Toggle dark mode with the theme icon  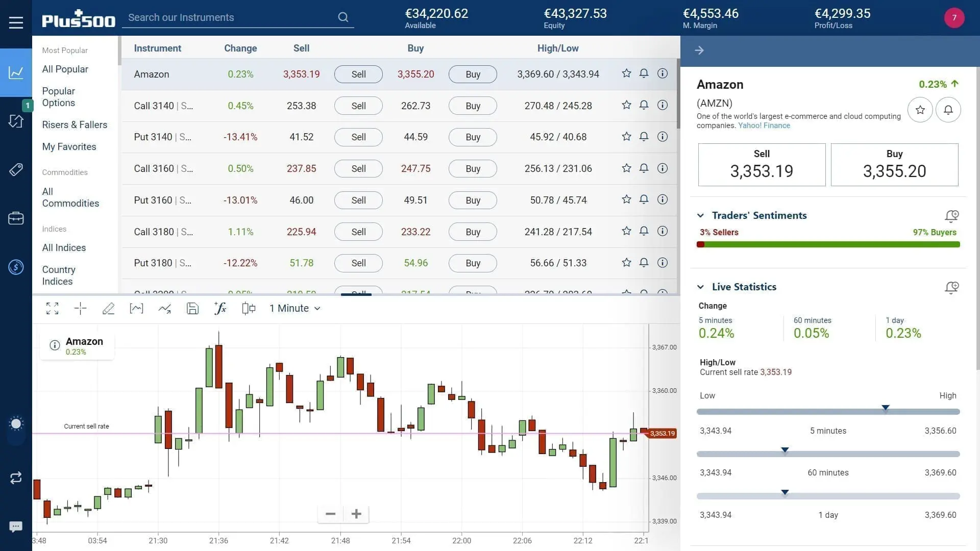(16, 423)
